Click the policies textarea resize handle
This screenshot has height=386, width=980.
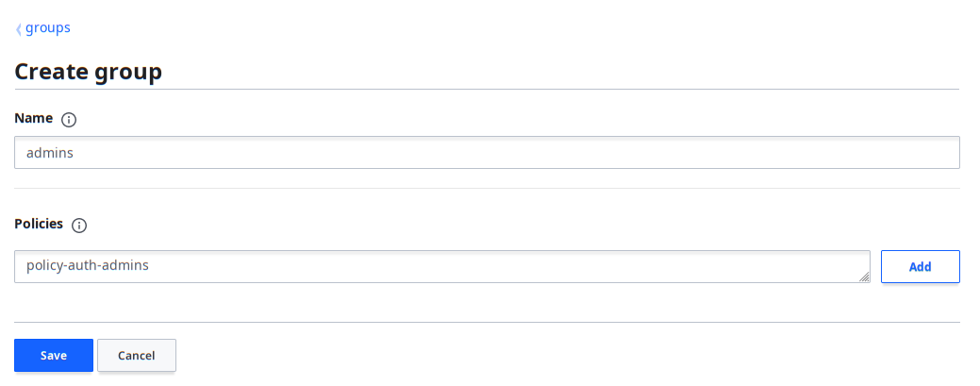864,277
